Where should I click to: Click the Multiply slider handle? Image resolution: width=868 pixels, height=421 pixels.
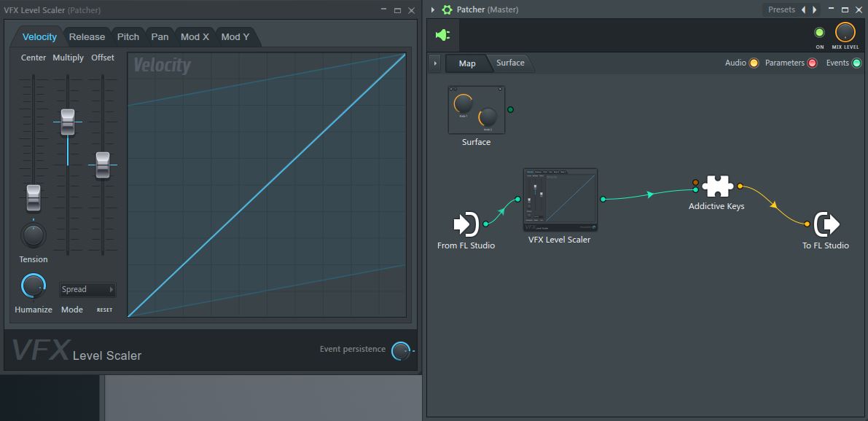click(68, 122)
